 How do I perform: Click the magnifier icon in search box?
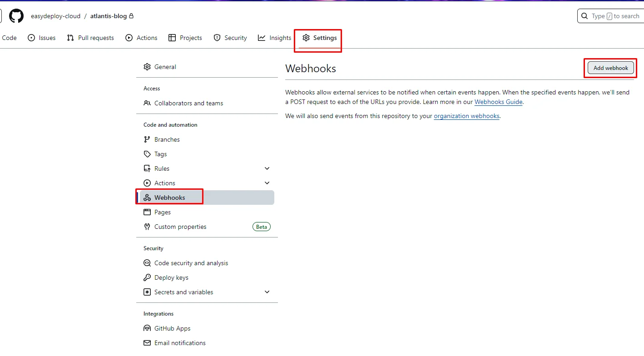coord(585,16)
